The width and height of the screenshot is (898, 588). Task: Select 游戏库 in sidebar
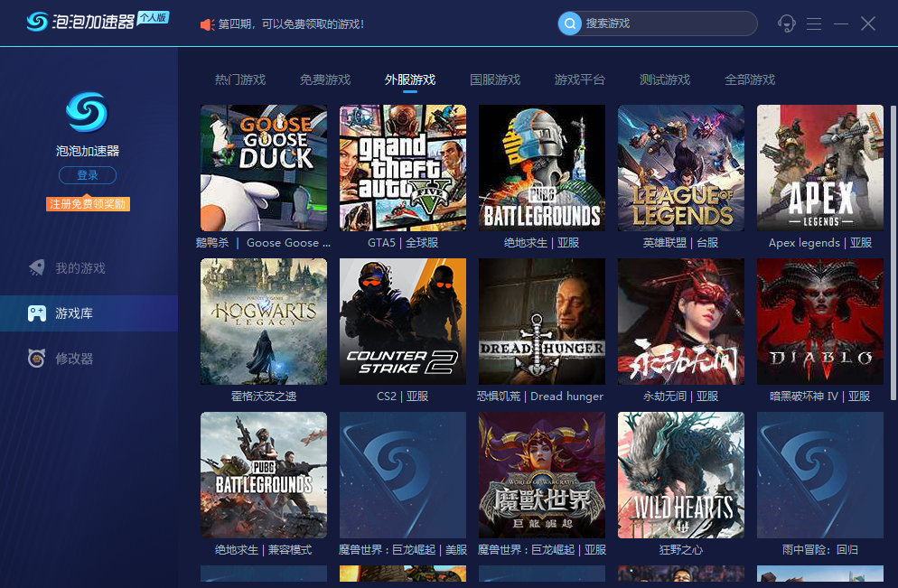click(x=89, y=313)
